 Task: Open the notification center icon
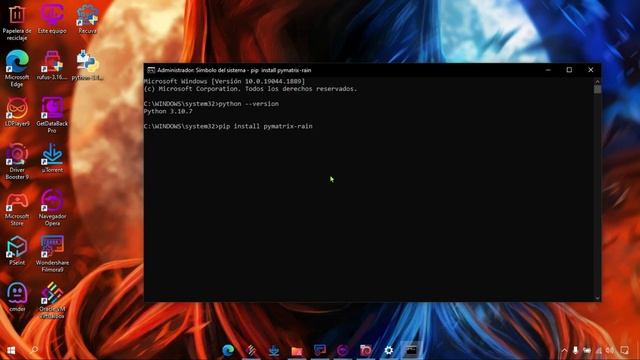tap(624, 350)
